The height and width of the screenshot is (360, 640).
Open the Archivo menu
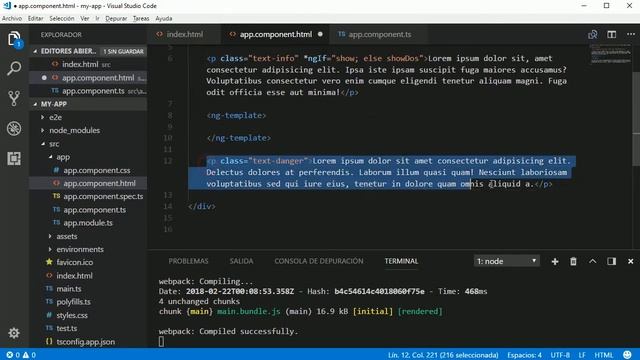(x=12, y=18)
